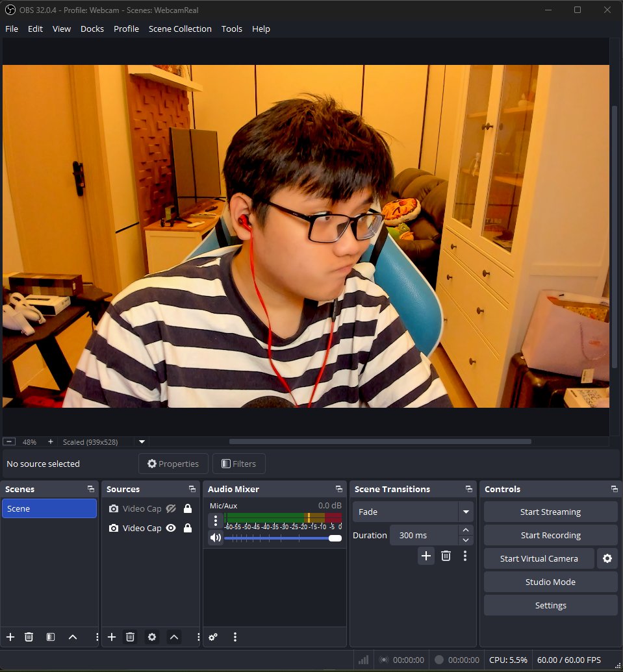Screen dimensions: 623x672
Task: Remove the selected scene transition
Action: [x=446, y=556]
